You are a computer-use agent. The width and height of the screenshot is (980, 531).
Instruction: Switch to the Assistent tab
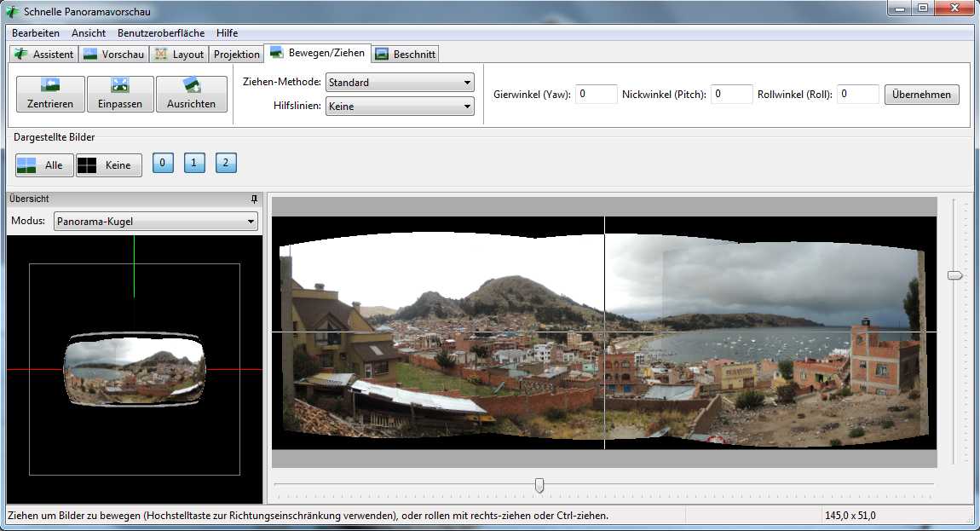click(43, 55)
